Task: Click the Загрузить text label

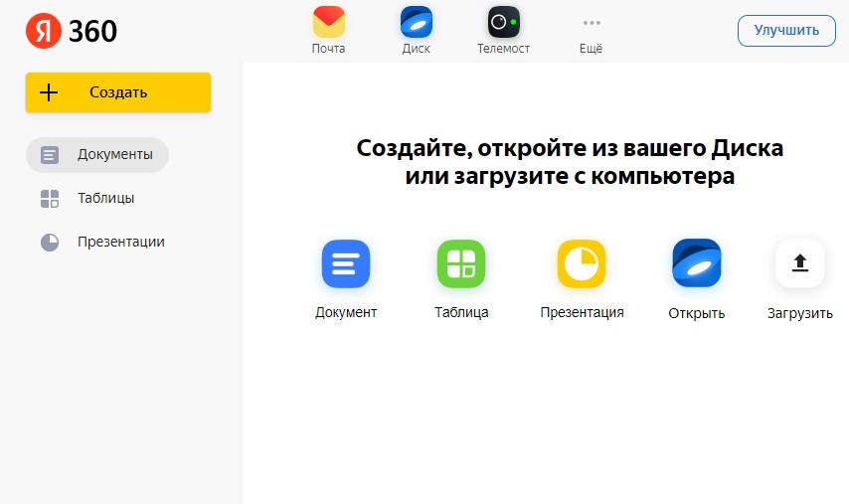Action: pyautogui.click(x=799, y=313)
